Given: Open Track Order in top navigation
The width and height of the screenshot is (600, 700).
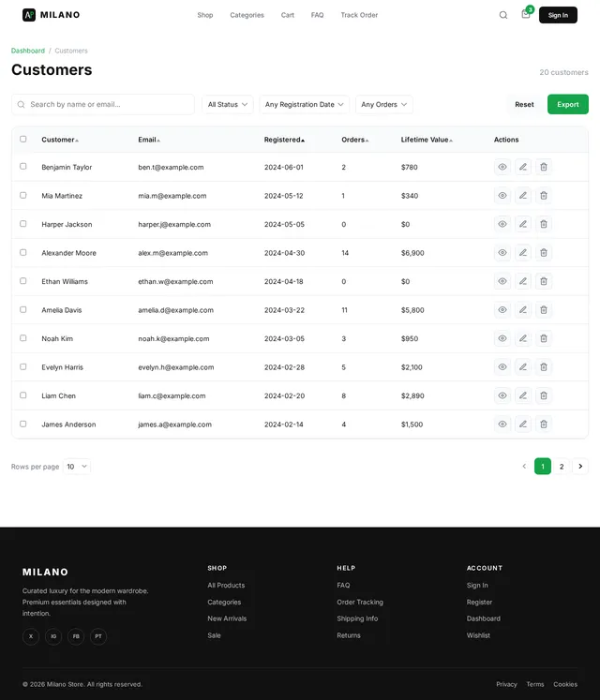Looking at the screenshot, I should click(x=359, y=15).
